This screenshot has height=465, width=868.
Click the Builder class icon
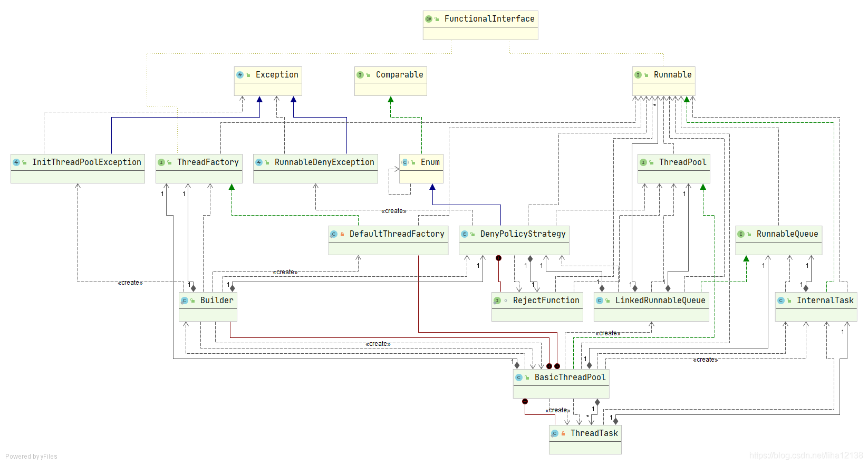coord(185,301)
